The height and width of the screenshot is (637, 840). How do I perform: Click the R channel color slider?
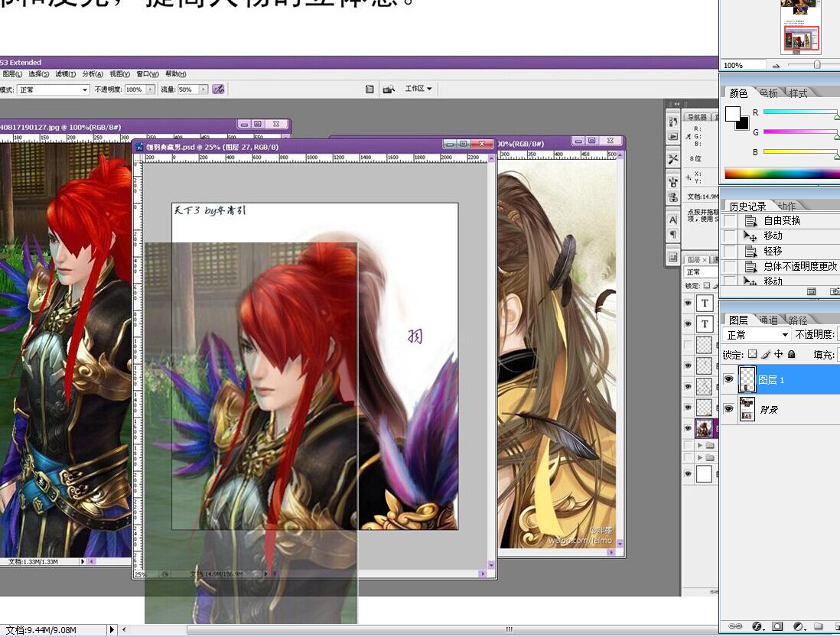[801, 112]
